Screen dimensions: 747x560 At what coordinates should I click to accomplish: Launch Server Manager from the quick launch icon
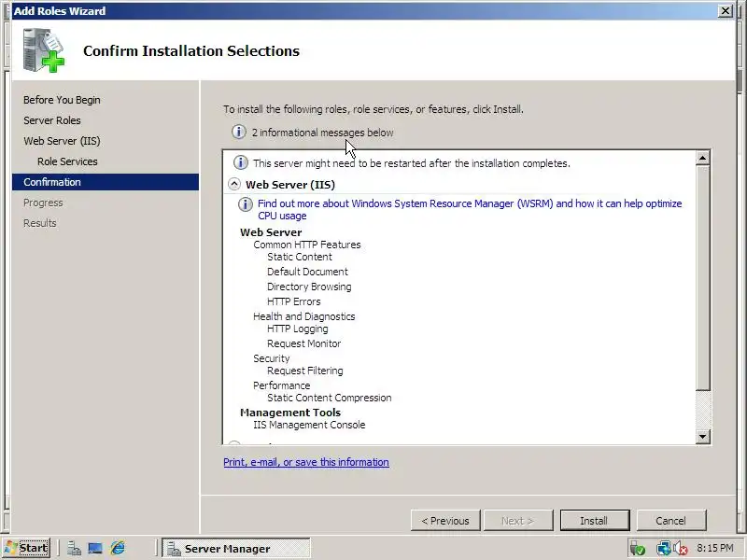[x=74, y=549]
